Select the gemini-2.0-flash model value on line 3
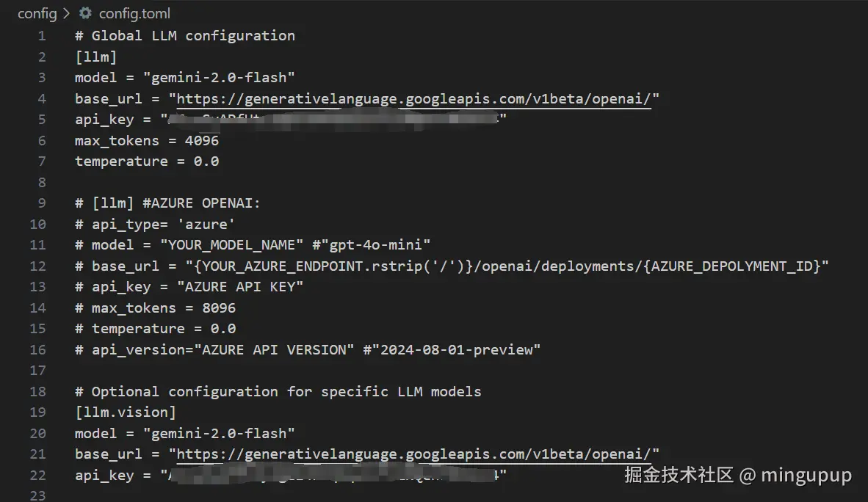Screen dimensions: 868x502 click(222, 77)
